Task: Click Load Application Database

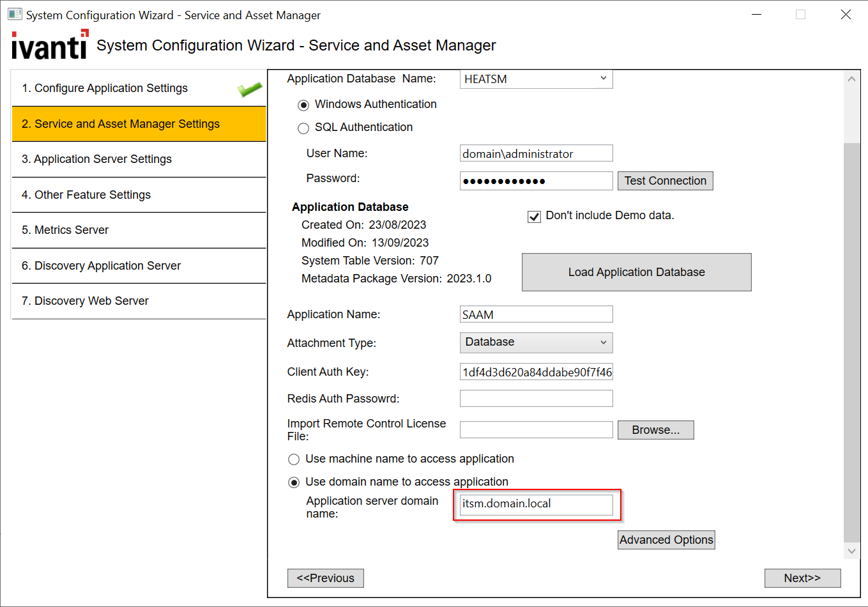Action: tap(636, 272)
